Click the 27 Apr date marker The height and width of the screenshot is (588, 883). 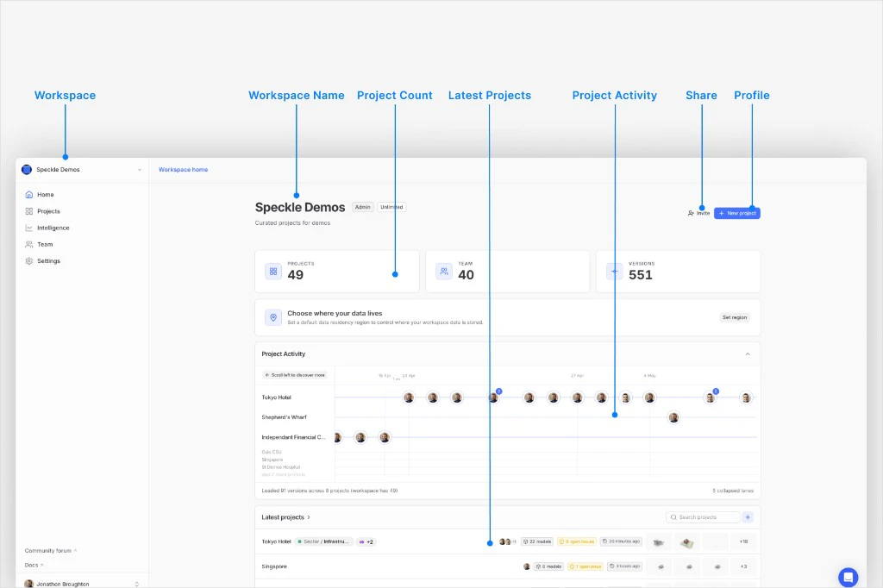pos(577,376)
